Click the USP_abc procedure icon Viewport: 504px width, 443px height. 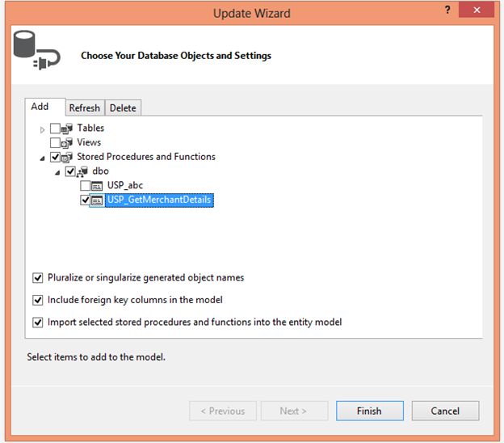click(x=97, y=186)
